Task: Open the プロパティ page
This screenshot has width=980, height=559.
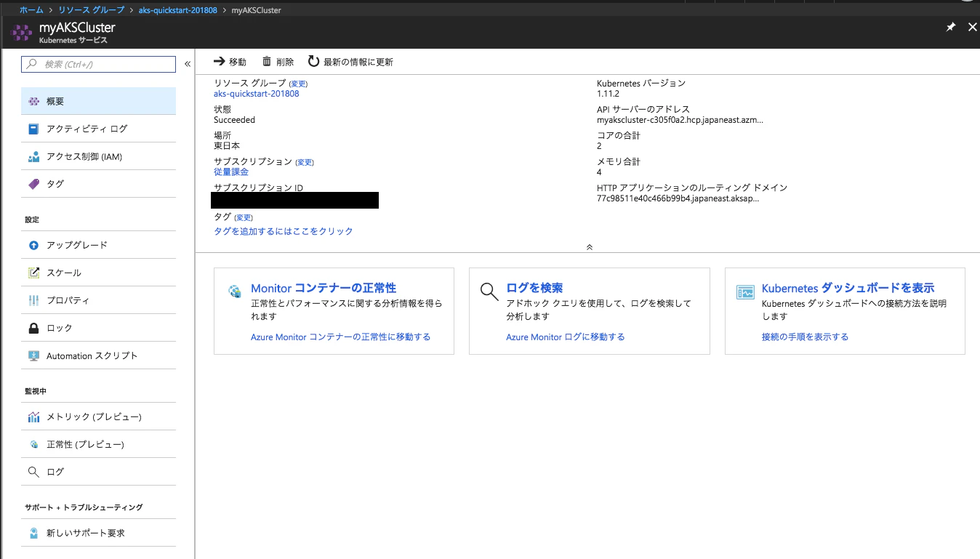Action: 98,300
